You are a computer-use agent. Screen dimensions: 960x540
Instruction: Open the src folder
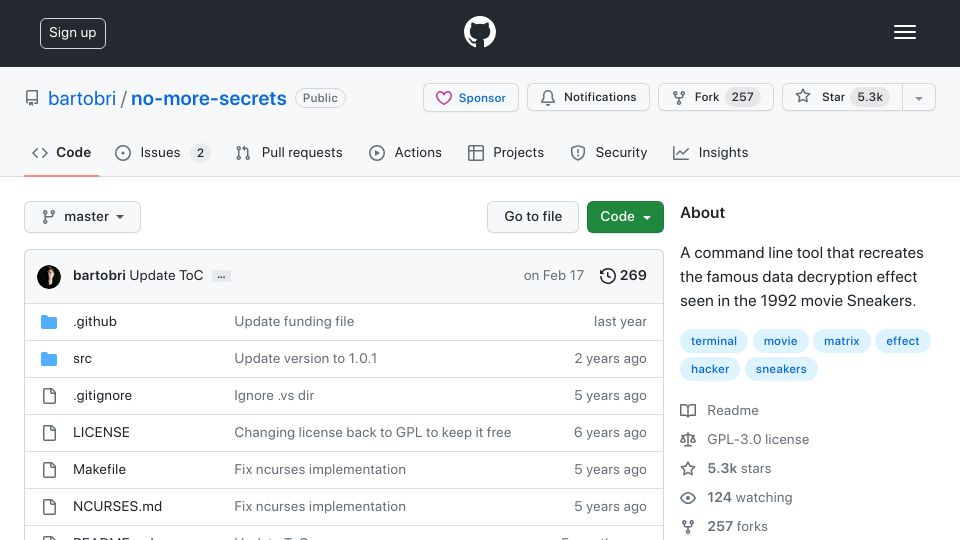tap(82, 359)
